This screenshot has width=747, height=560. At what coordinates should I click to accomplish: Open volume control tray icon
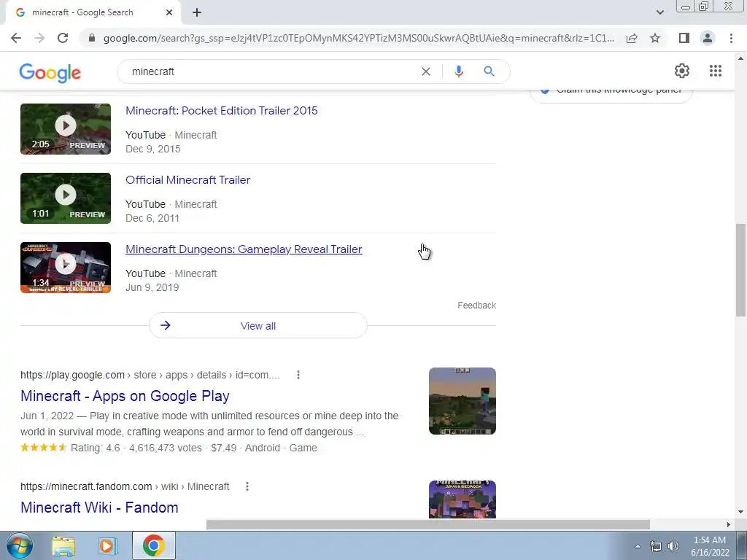click(x=673, y=546)
